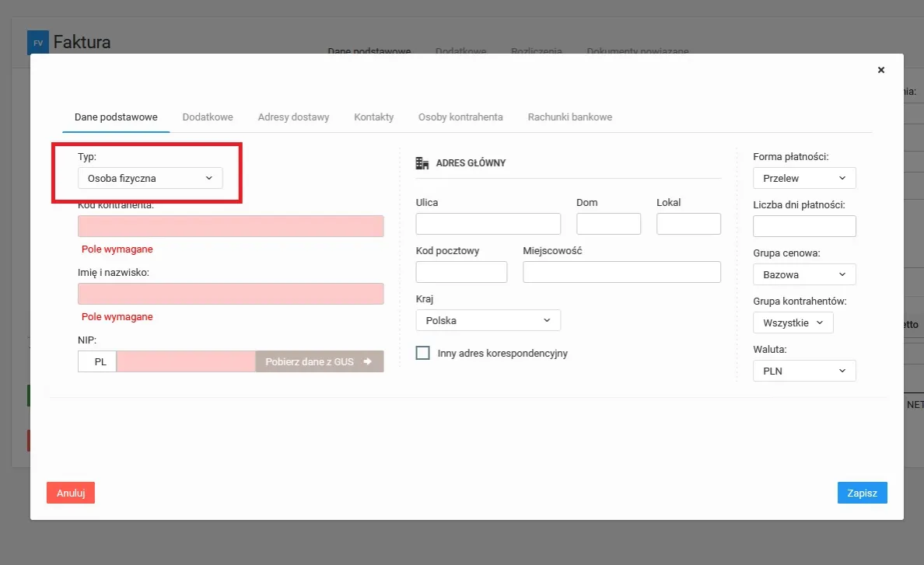Open the Adresy dostawy tab

[293, 117]
